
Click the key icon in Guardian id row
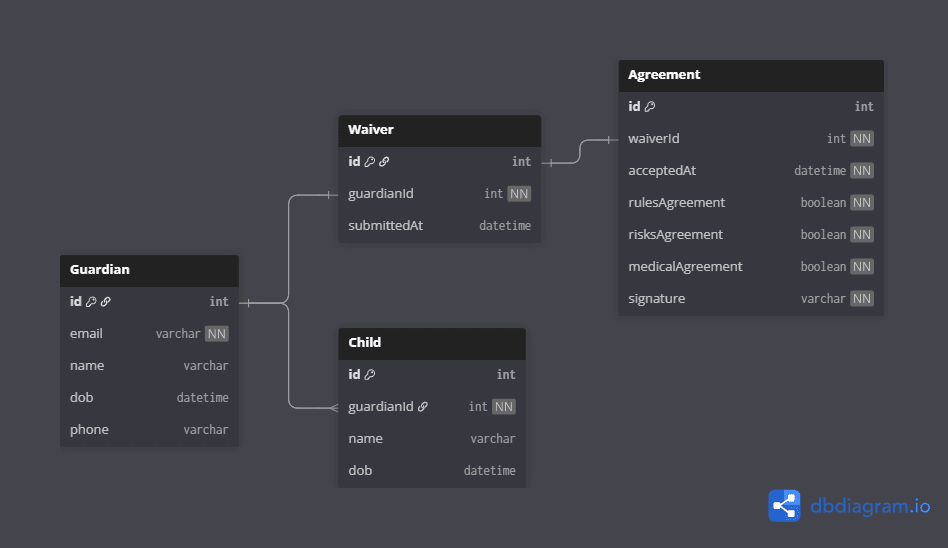coord(91,302)
